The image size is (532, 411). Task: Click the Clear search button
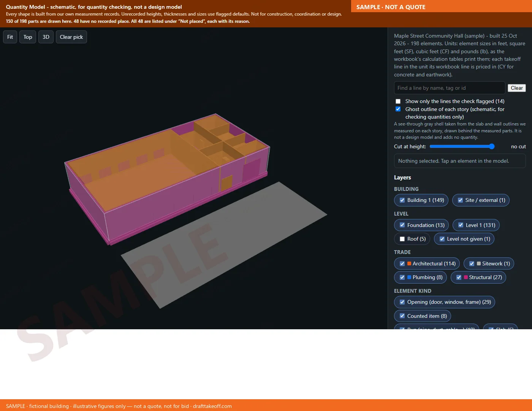(517, 88)
